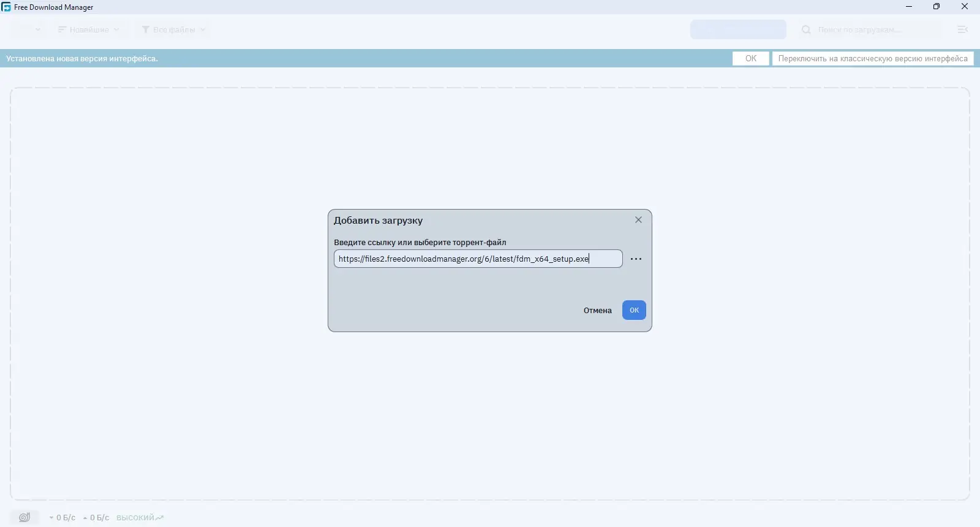Open the torrent file browser via three dots
This screenshot has width=980, height=527.
coord(636,259)
